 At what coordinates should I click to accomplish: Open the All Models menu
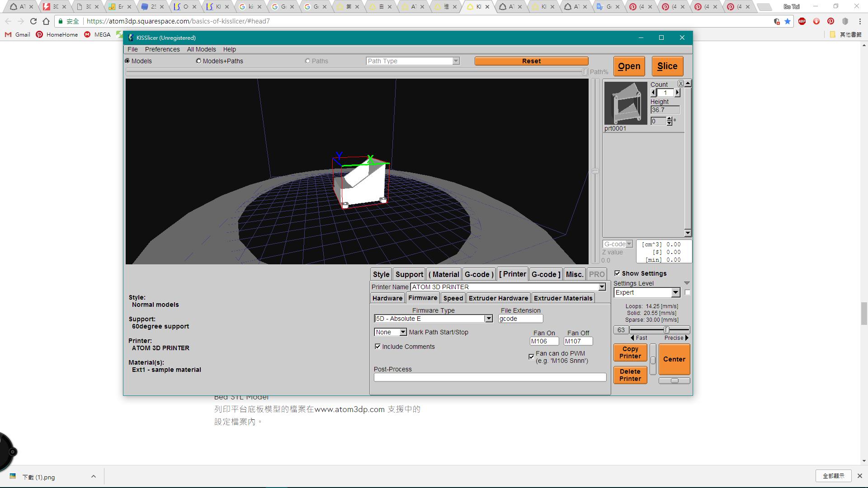click(201, 49)
